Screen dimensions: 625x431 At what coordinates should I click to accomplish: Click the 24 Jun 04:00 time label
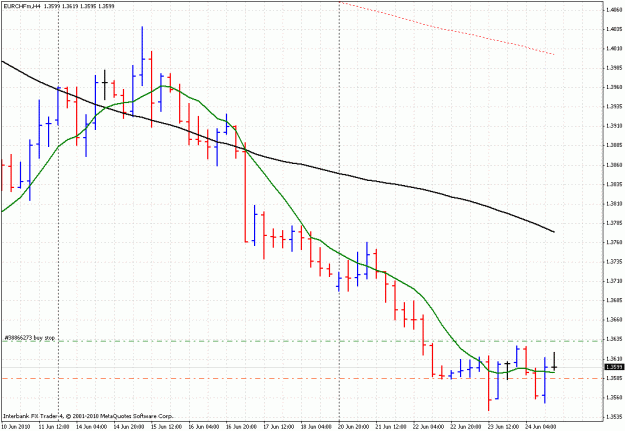coord(541,427)
